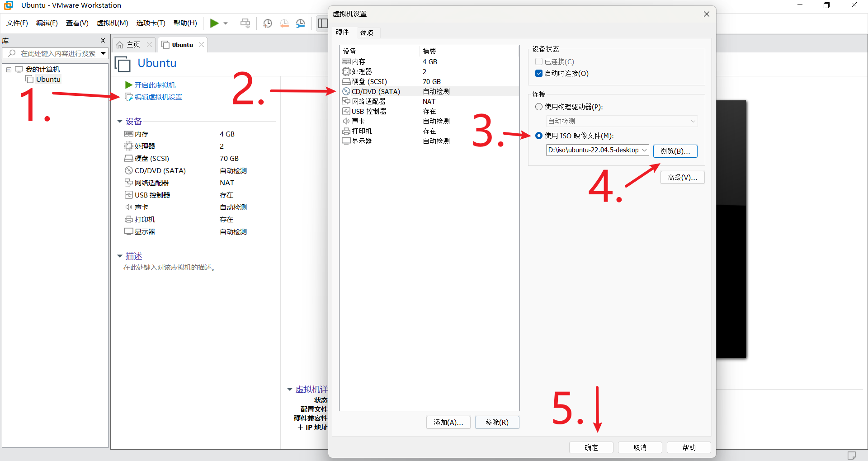The width and height of the screenshot is (868, 461).
Task: Switch to the 选项 tab in settings dialog
Action: coord(366,33)
